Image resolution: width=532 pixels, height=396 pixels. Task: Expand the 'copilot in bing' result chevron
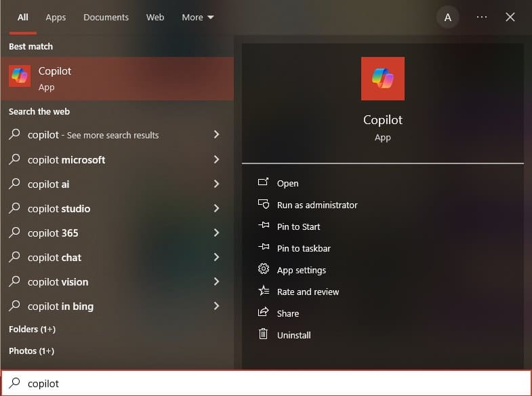coord(216,306)
